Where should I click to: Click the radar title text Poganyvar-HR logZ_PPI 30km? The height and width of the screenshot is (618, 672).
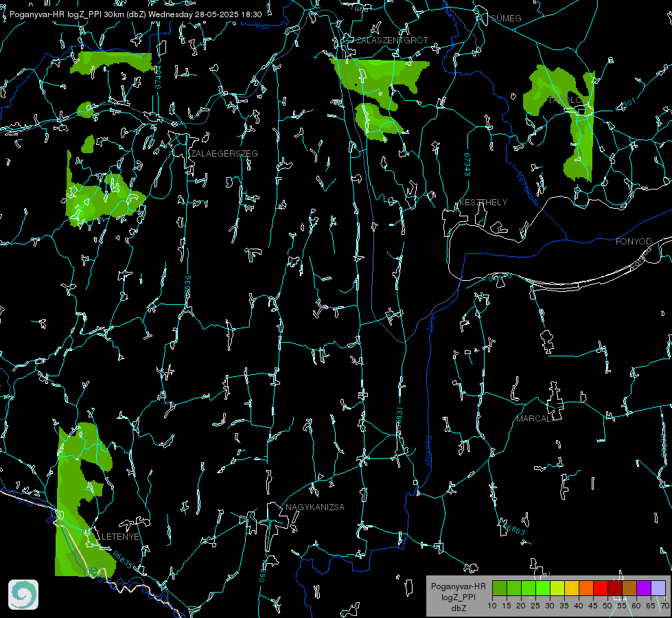coord(67,14)
